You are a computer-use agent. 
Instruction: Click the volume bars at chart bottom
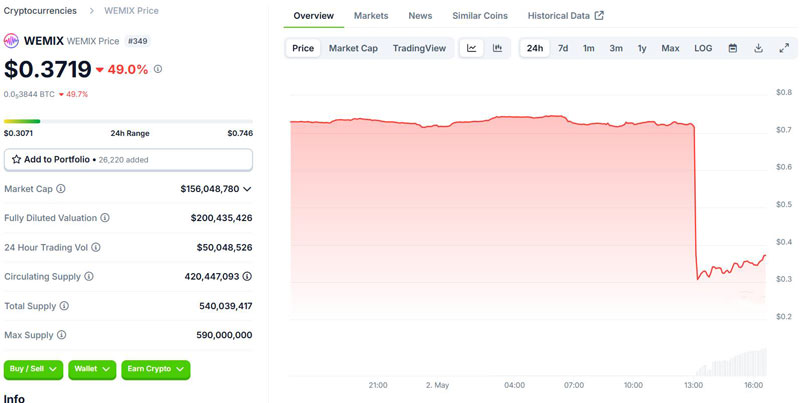click(x=731, y=363)
